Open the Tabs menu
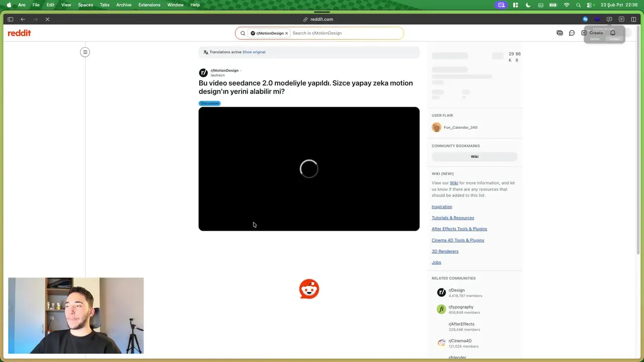The width and height of the screenshot is (644, 362). pyautogui.click(x=105, y=5)
